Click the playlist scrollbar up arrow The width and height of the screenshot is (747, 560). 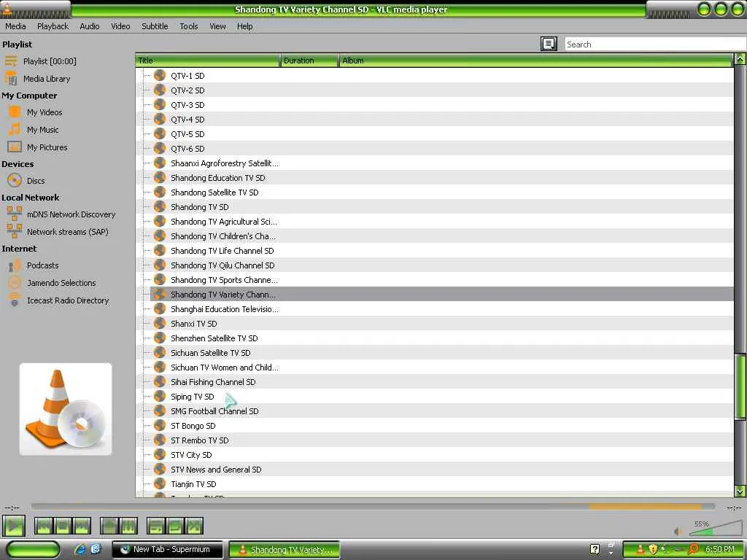click(740, 59)
